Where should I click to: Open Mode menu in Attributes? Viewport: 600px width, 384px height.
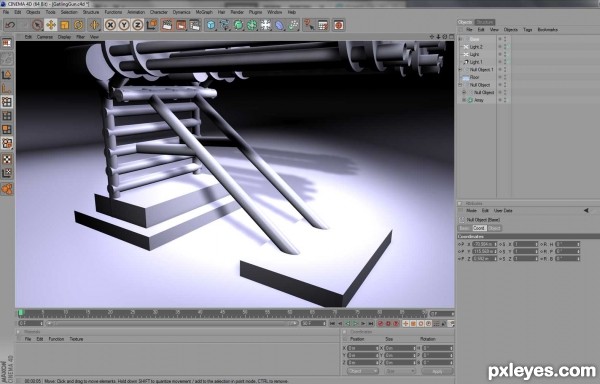(471, 211)
